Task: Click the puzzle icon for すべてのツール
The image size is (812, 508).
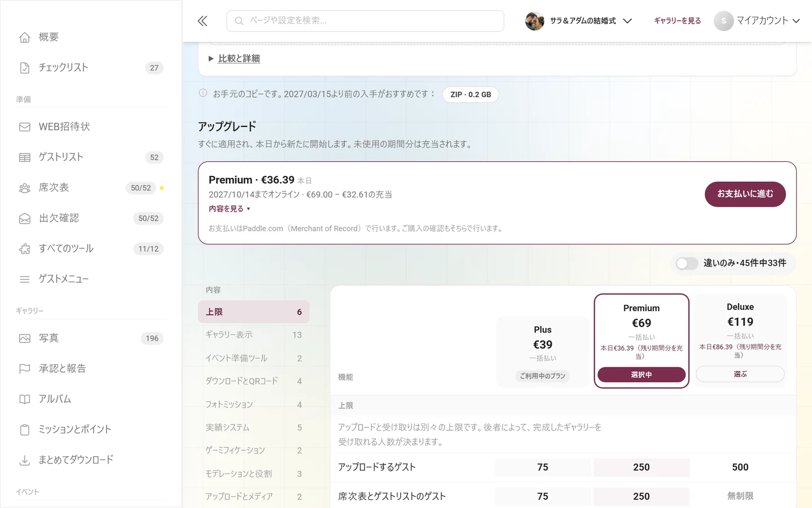Action: pyautogui.click(x=25, y=249)
